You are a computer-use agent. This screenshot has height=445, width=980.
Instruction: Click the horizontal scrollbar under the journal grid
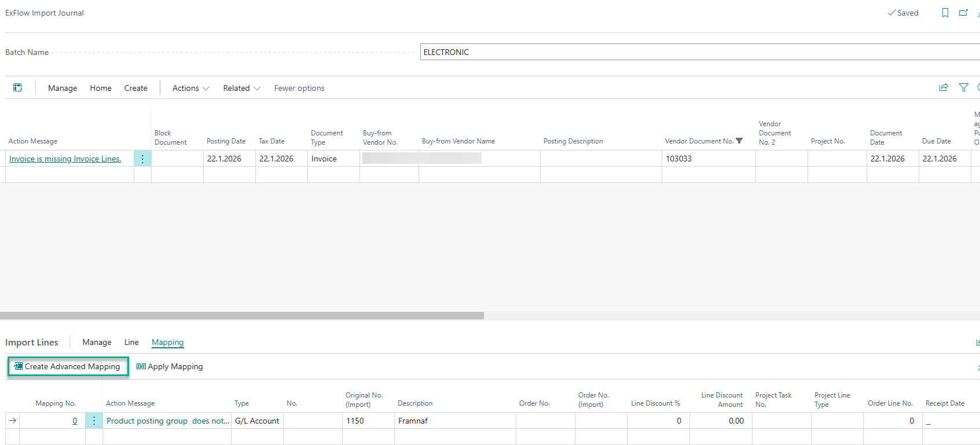(242, 316)
